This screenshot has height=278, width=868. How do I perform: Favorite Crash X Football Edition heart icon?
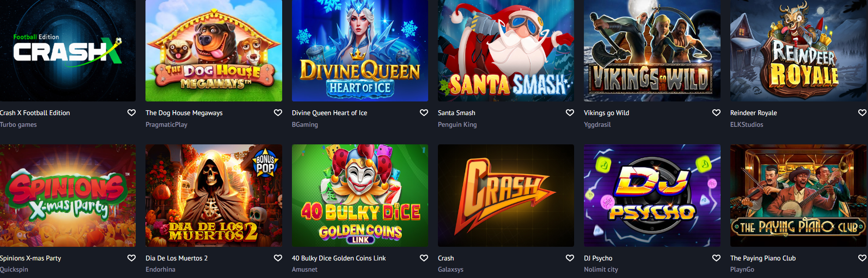(131, 113)
